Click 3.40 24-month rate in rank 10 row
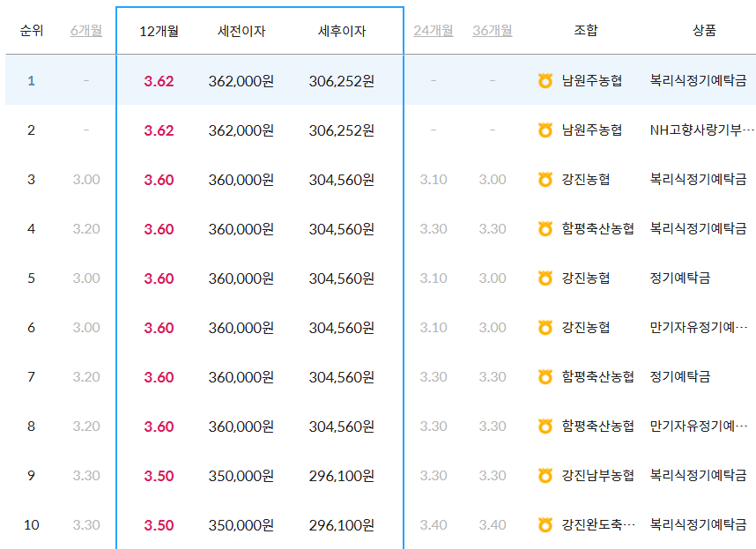 pyautogui.click(x=433, y=524)
